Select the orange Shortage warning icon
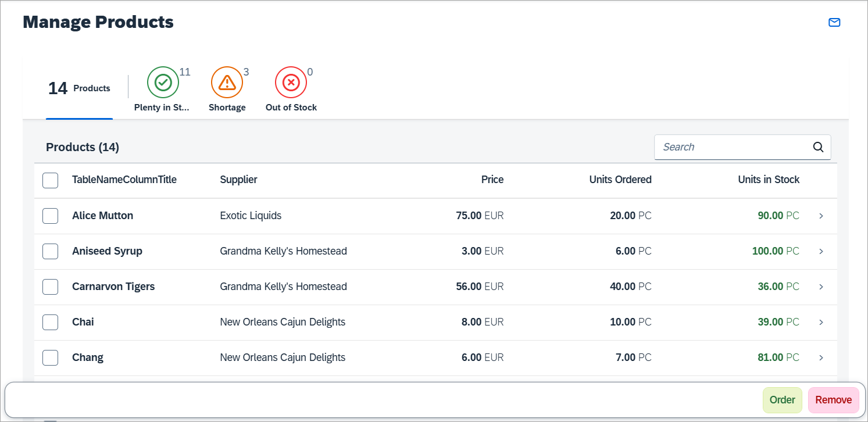Image resolution: width=868 pixels, height=422 pixels. pyautogui.click(x=227, y=83)
